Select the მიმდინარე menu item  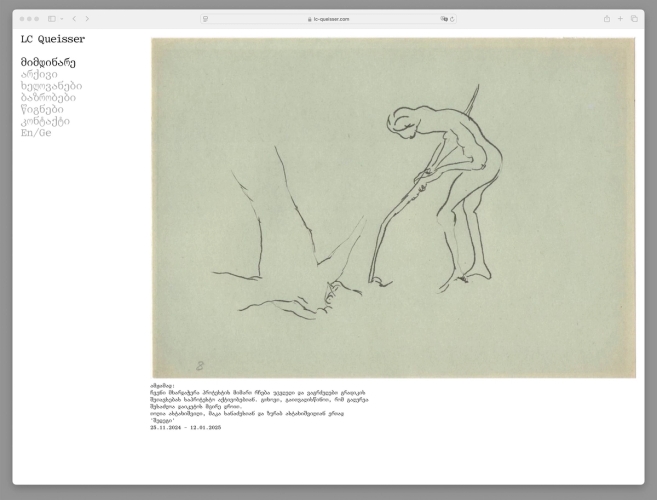(48, 63)
